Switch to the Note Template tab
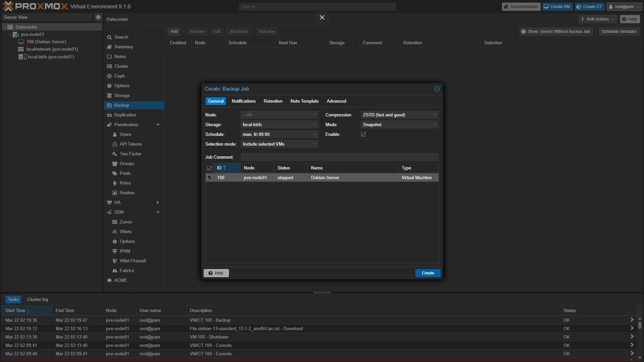The width and height of the screenshot is (644, 362). 304,101
